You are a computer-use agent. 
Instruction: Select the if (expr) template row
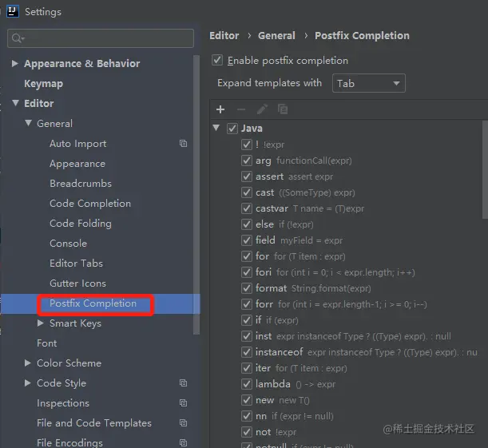276,320
